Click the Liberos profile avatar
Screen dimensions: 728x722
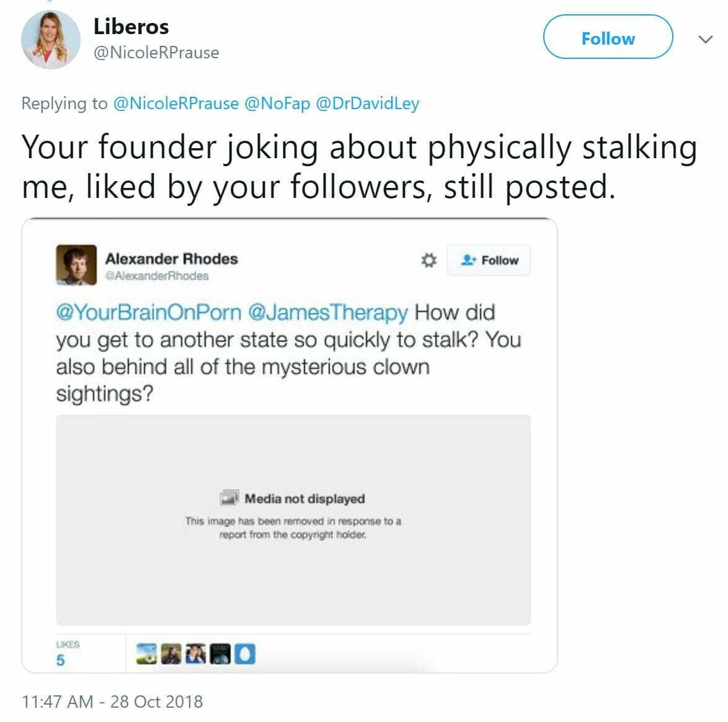pos(51,40)
